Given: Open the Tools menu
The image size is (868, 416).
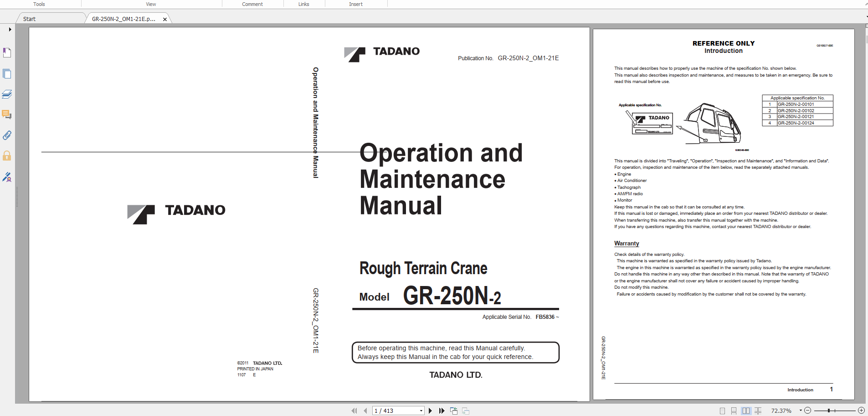Looking at the screenshot, I should coord(39,4).
